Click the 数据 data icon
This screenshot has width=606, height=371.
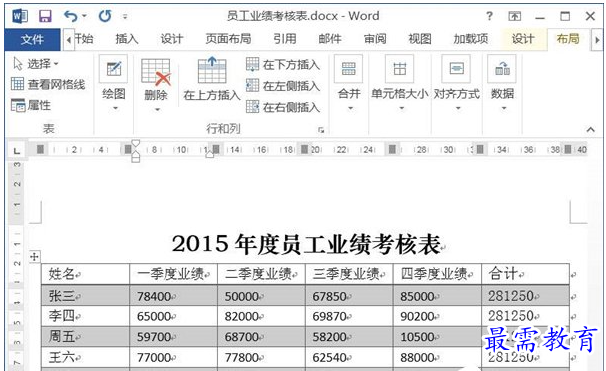[x=502, y=69]
